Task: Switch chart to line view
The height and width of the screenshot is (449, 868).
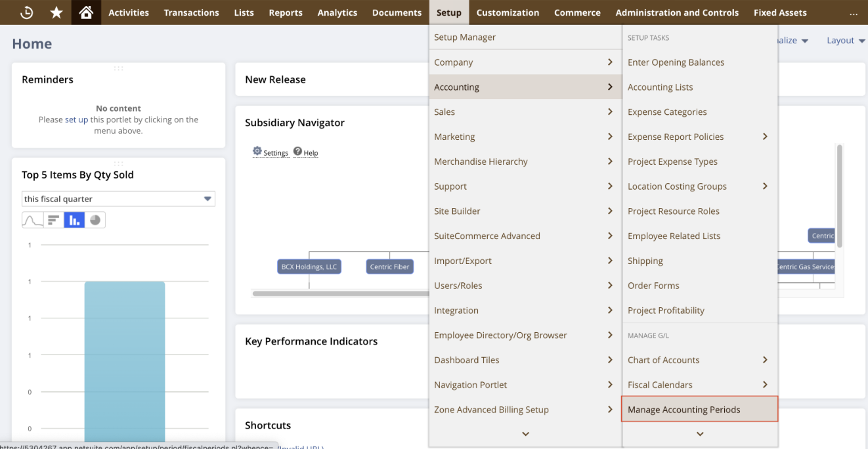Action: click(32, 220)
